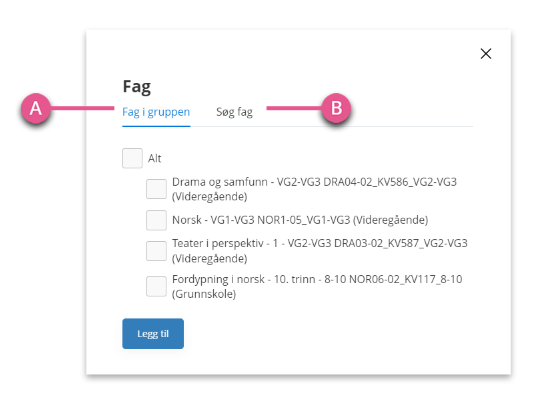Click the (Grunnskole) text in the last row
The image size is (537, 398).
(204, 294)
